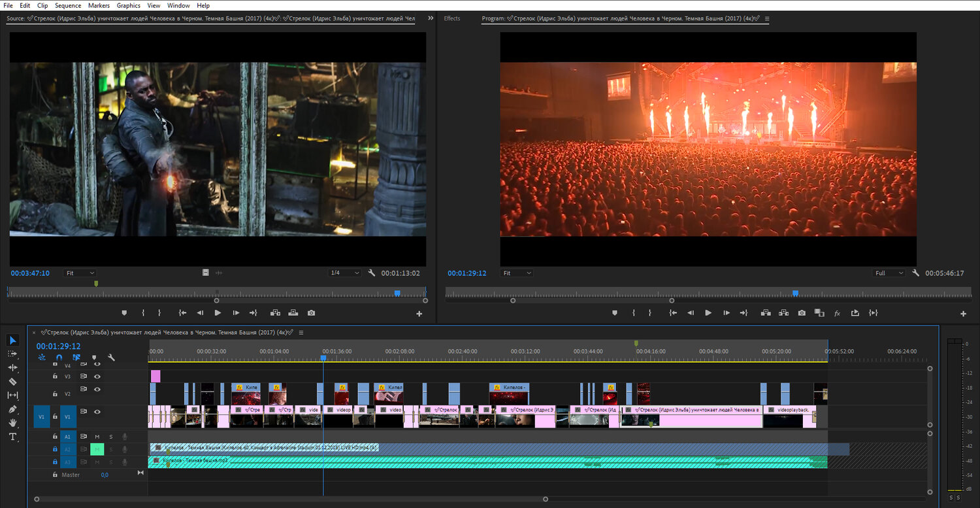The height and width of the screenshot is (508, 980).
Task: Play the Program monitor sequence
Action: click(x=708, y=313)
